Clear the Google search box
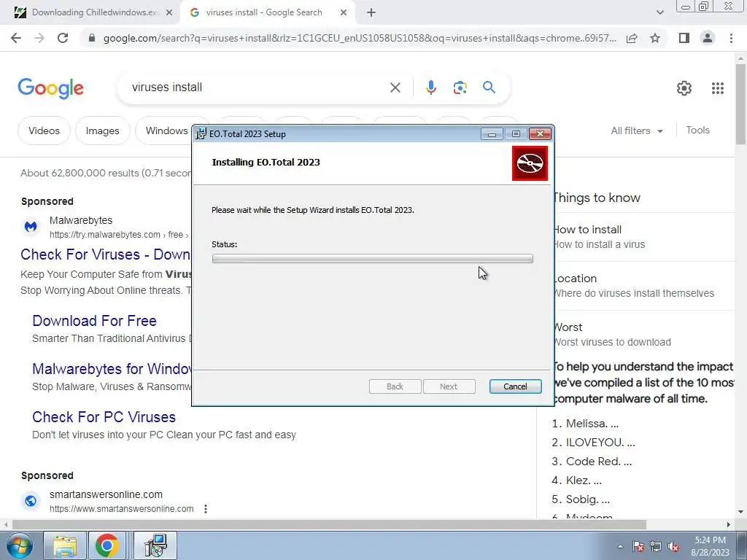Image resolution: width=747 pixels, height=560 pixels. (x=395, y=87)
